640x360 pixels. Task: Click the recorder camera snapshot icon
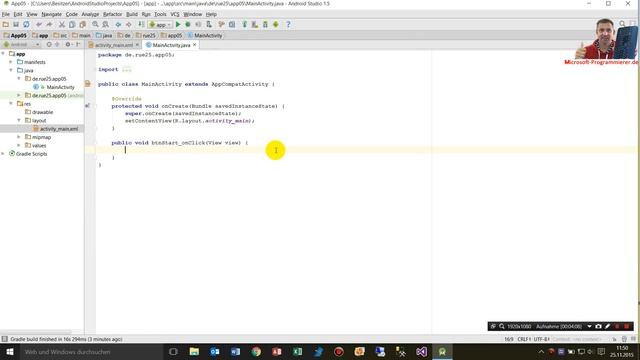coord(598,326)
